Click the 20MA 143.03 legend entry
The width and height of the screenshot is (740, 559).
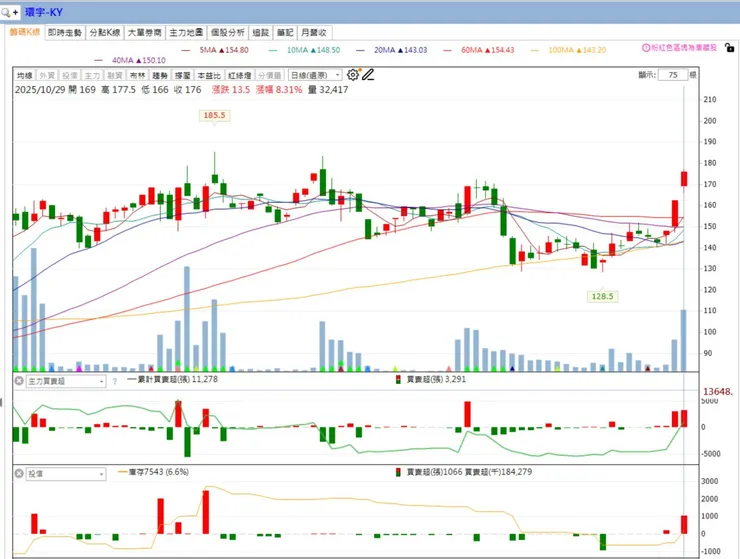(392, 50)
